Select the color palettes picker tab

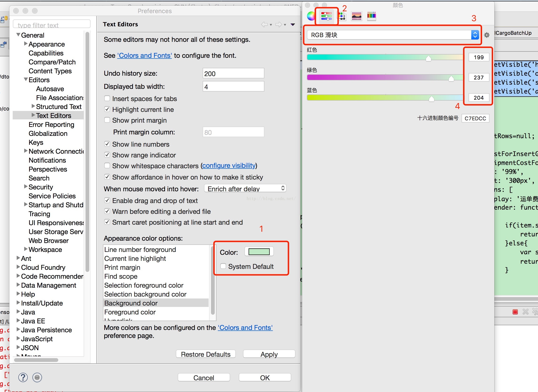(342, 16)
